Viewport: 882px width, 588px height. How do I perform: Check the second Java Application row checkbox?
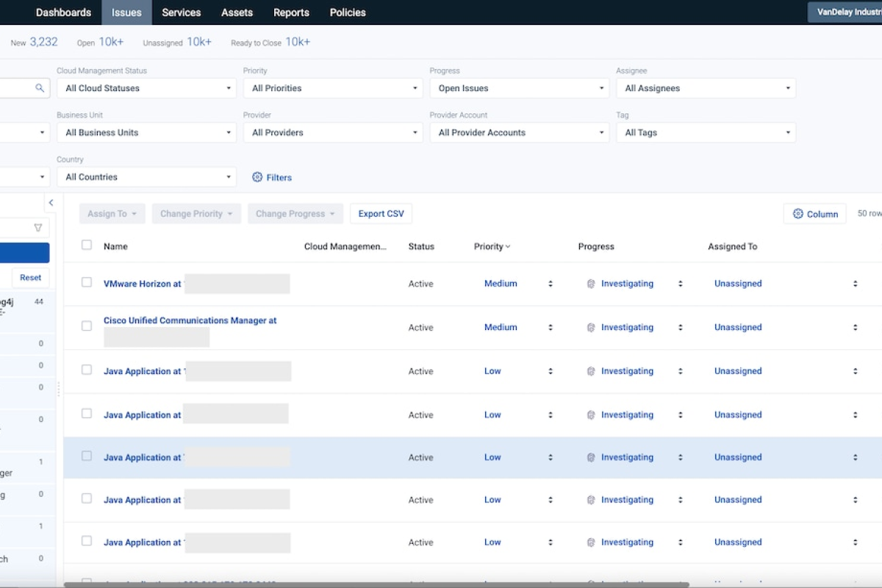87,413
